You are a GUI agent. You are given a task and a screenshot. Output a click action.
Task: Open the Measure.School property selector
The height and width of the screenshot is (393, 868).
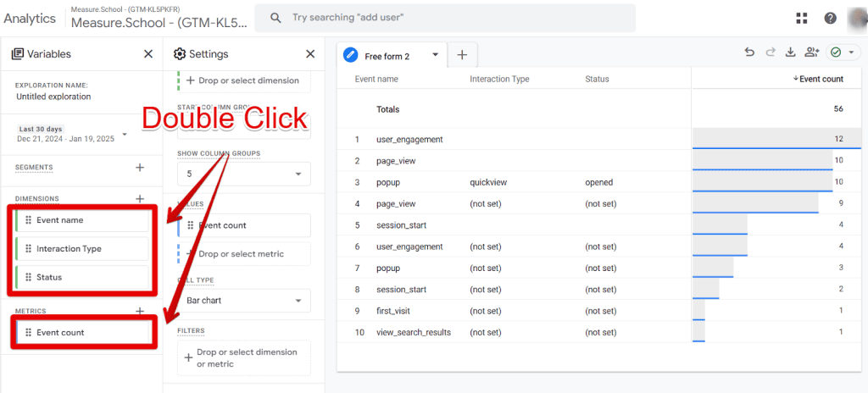[159, 18]
